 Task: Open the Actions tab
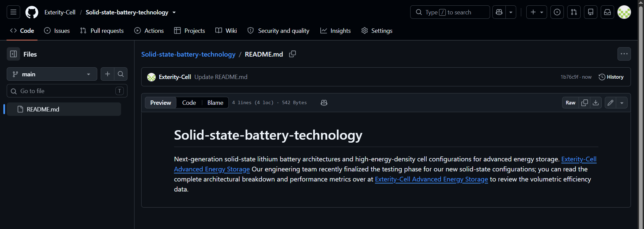click(x=149, y=30)
